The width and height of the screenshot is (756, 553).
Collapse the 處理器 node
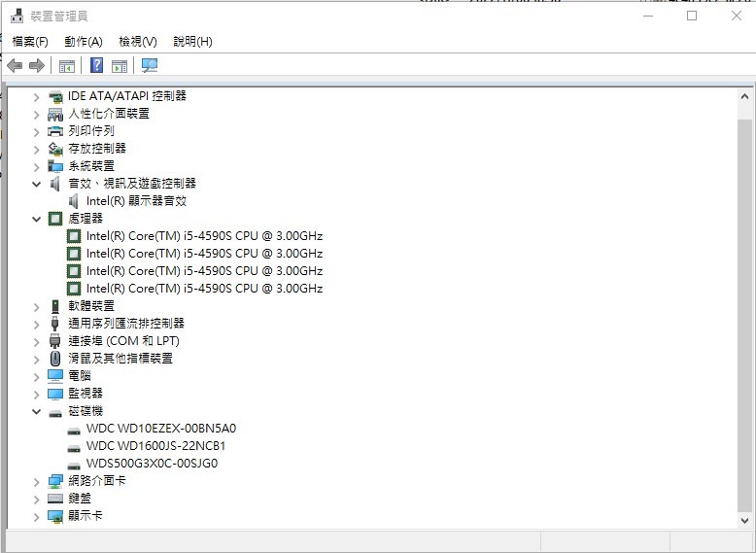(36, 219)
